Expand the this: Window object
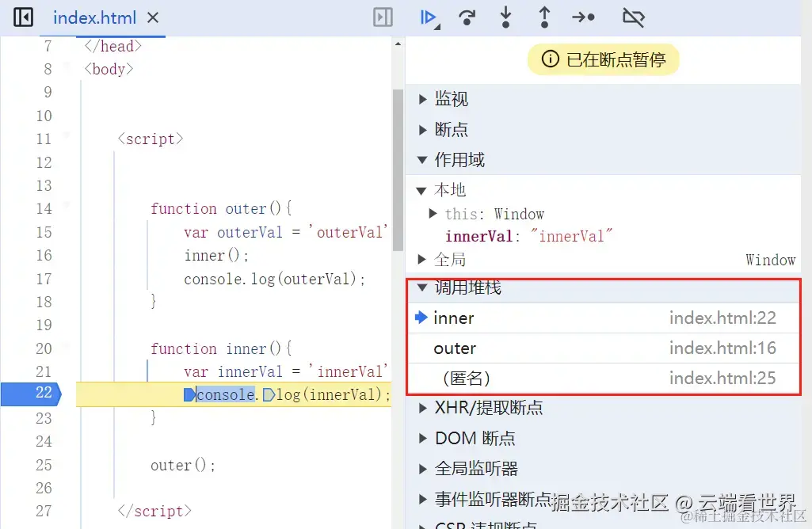This screenshot has width=812, height=529. [433, 213]
